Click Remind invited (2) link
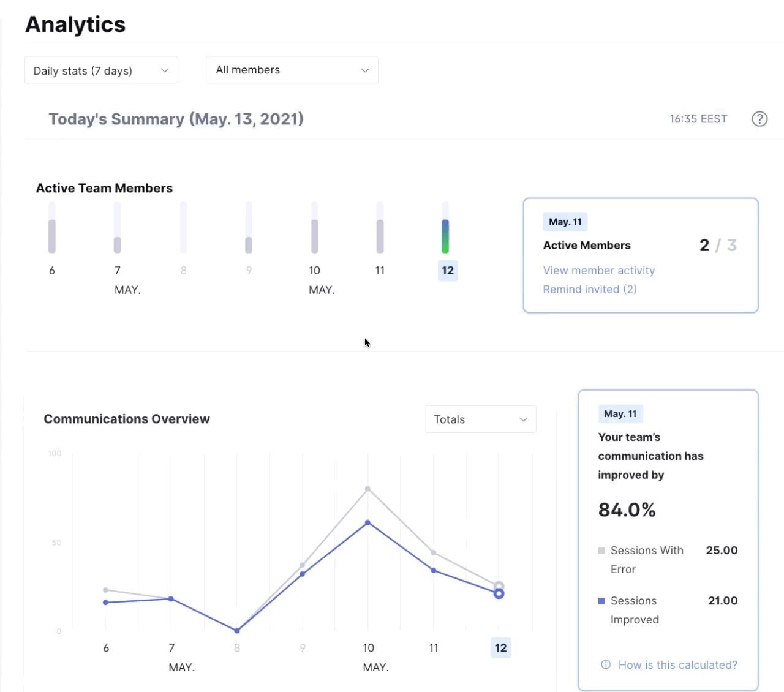The width and height of the screenshot is (784, 692). [x=589, y=289]
